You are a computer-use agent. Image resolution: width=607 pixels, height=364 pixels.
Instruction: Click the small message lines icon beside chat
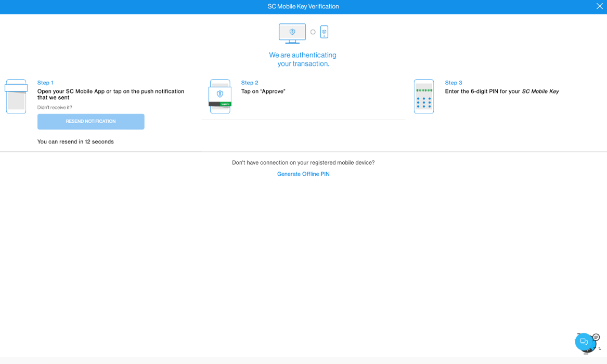point(596,337)
